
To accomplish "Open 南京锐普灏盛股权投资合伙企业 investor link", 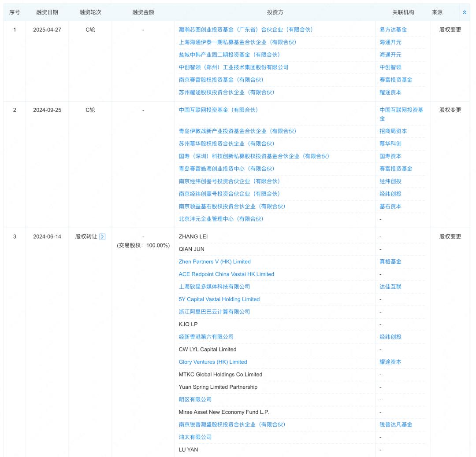I will [232, 424].
